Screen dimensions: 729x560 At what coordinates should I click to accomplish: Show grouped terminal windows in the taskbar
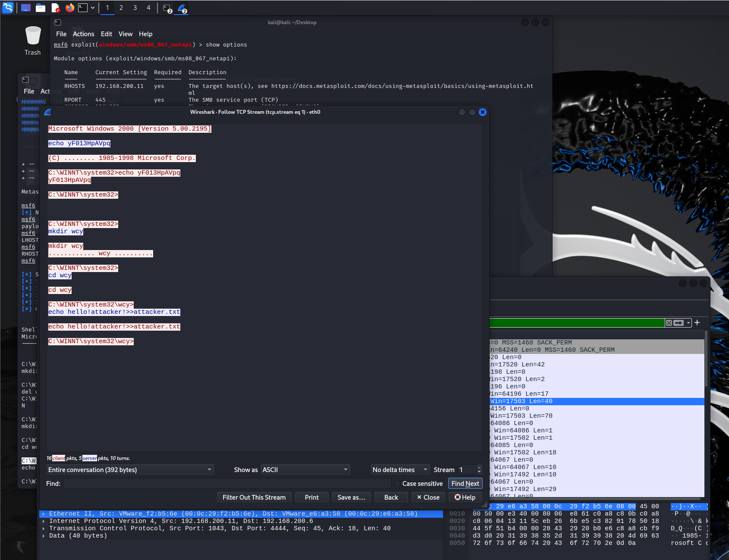[x=167, y=8]
